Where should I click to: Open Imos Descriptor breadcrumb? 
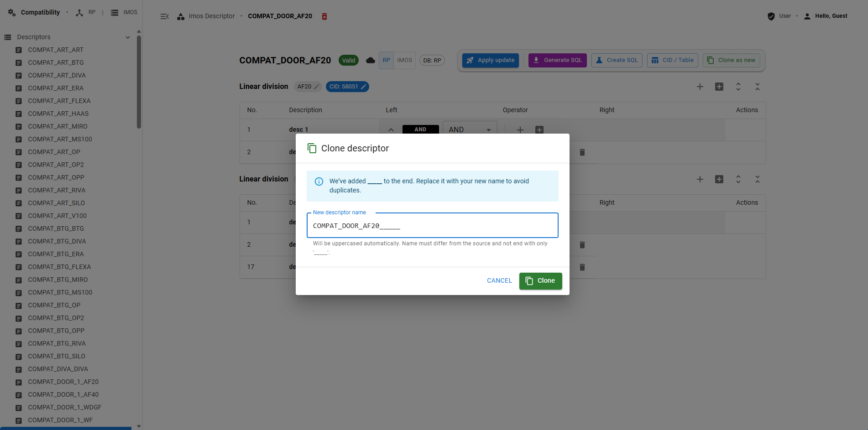point(212,16)
